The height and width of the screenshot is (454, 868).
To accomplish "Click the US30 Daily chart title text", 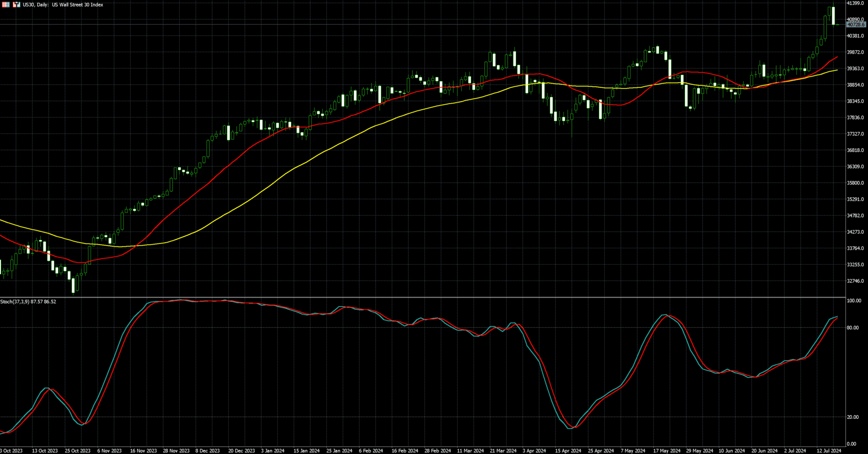I will point(63,5).
